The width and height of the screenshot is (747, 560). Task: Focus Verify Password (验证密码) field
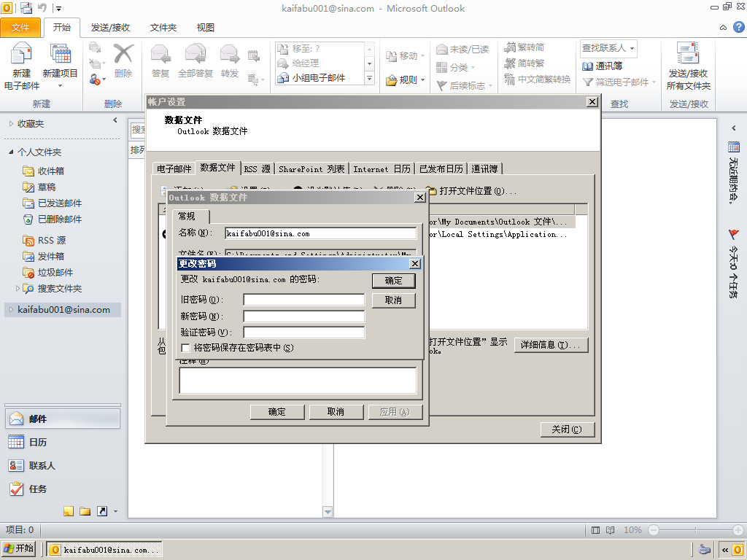pyautogui.click(x=304, y=332)
